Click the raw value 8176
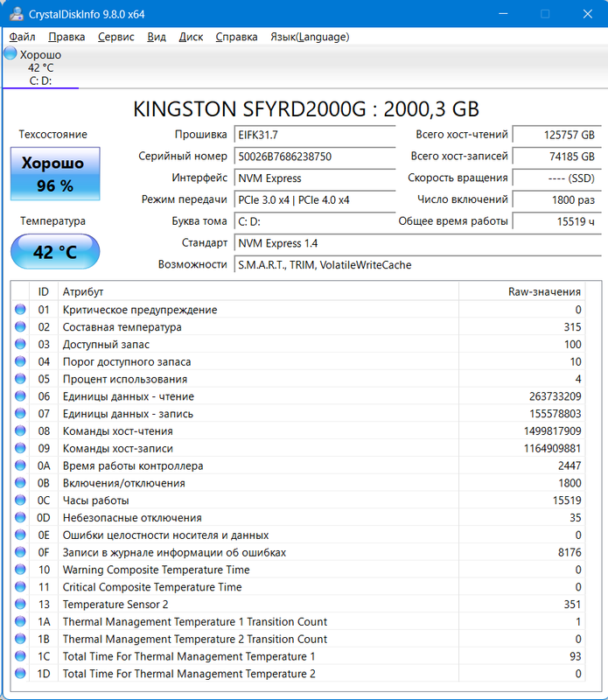 point(570,552)
